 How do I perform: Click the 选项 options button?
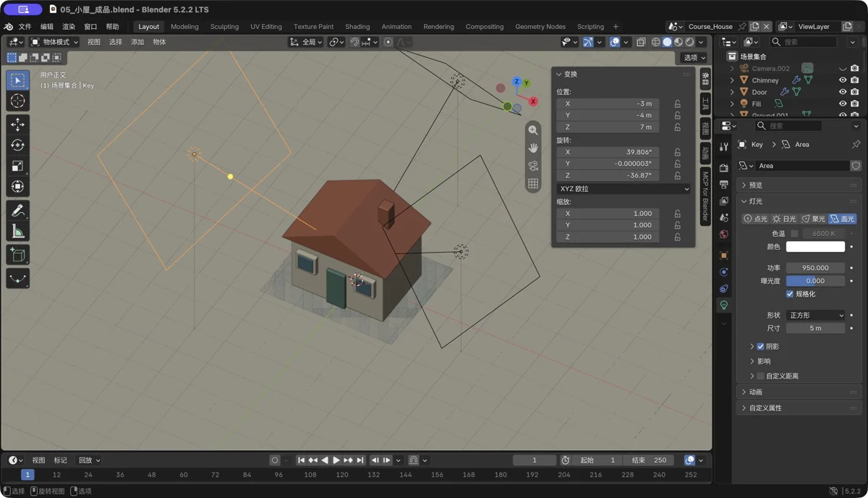(694, 57)
